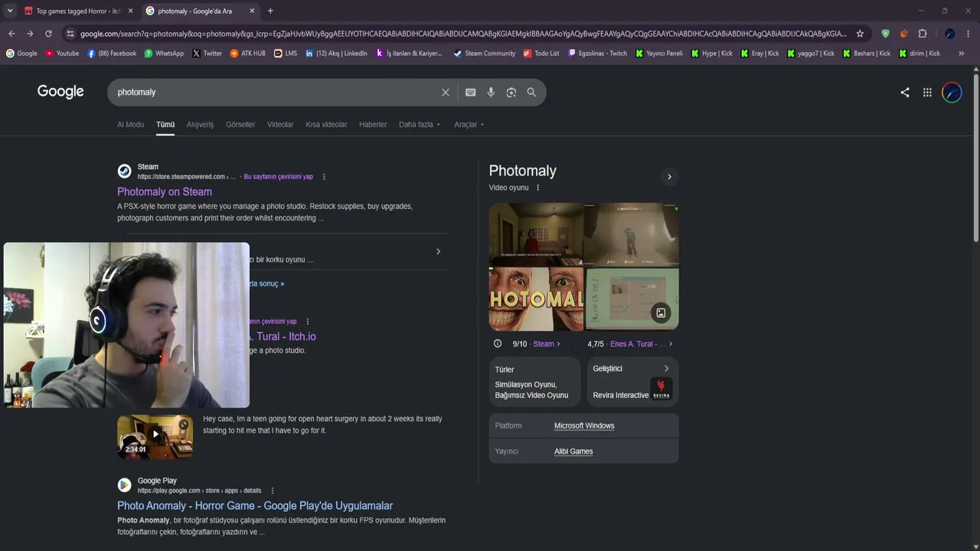Open the Photomaly on Steam result link
980x551 pixels.
click(x=165, y=192)
